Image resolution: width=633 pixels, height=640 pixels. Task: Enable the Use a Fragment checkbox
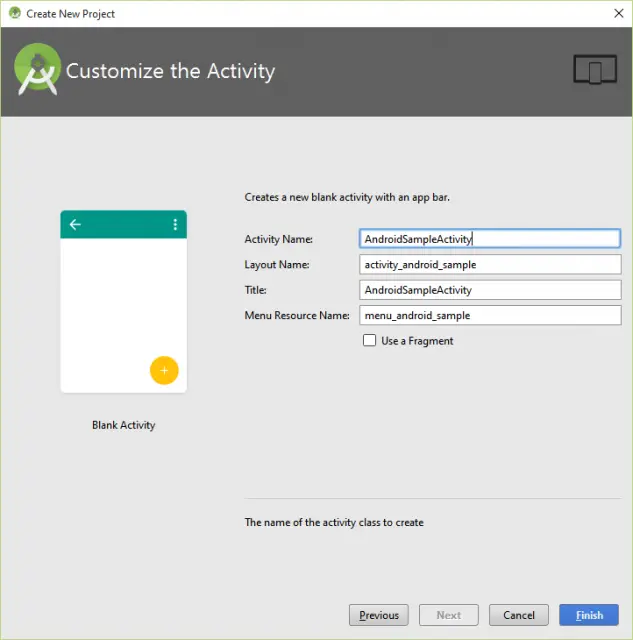pyautogui.click(x=370, y=341)
